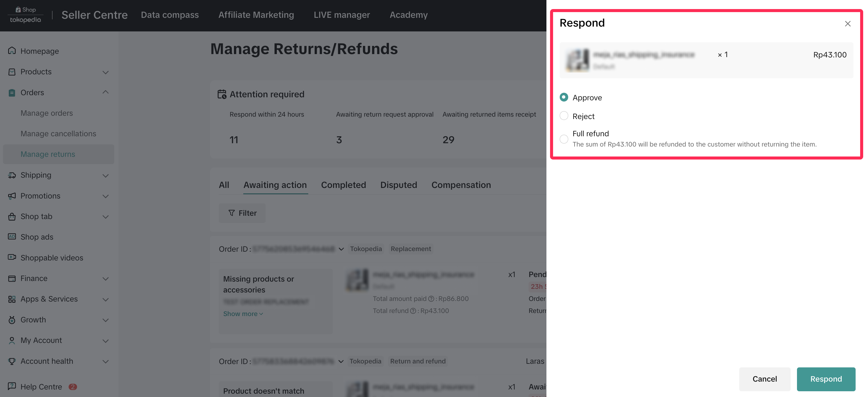Image resolution: width=868 pixels, height=397 pixels.
Task: Close the Respond panel with X
Action: [x=847, y=24]
